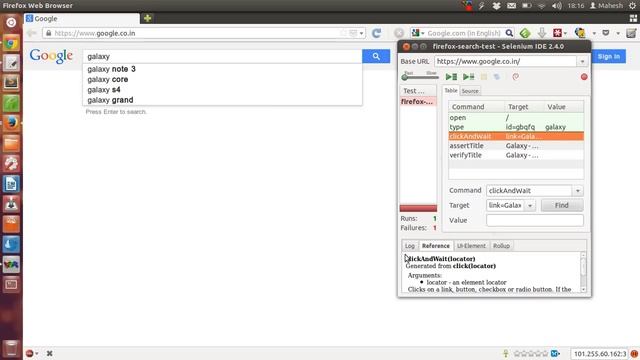Open the Reference tab in bottom pane
640x360 pixels.
coord(436,246)
